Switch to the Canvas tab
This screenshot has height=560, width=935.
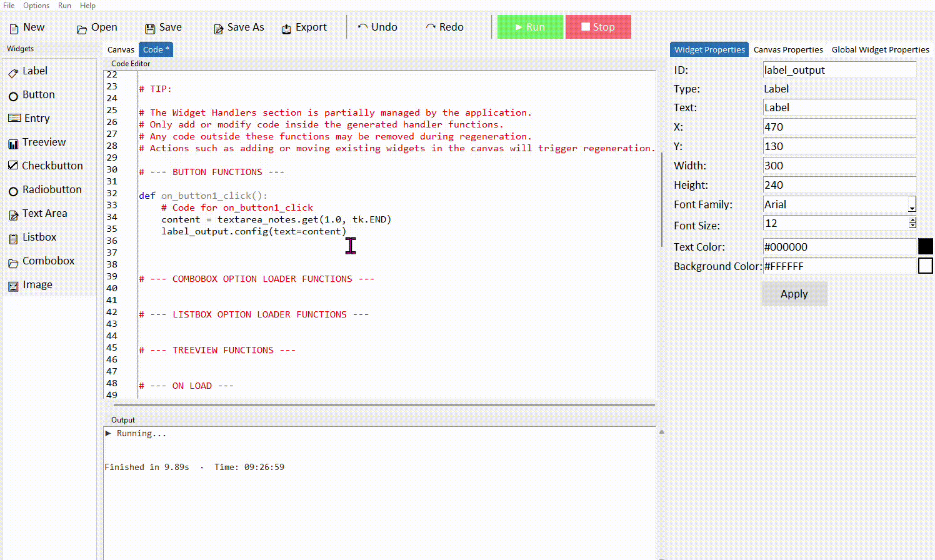120,49
